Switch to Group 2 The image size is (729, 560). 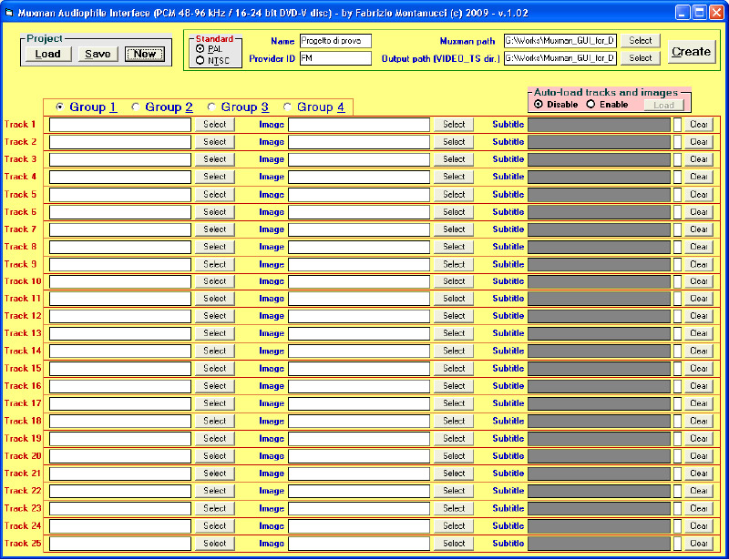pyautogui.click(x=137, y=107)
